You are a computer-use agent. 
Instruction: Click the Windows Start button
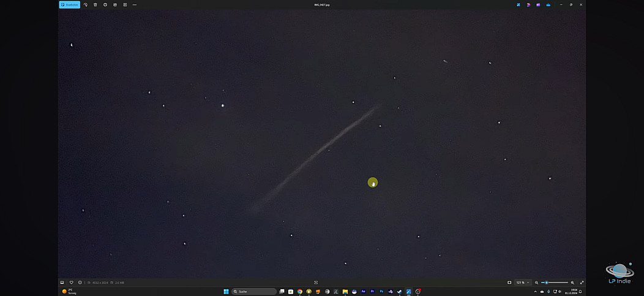pos(226,292)
